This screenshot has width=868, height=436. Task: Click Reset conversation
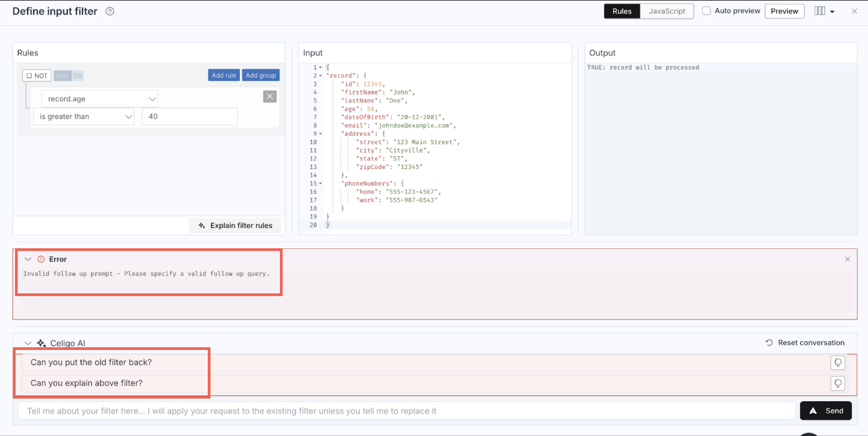point(805,343)
